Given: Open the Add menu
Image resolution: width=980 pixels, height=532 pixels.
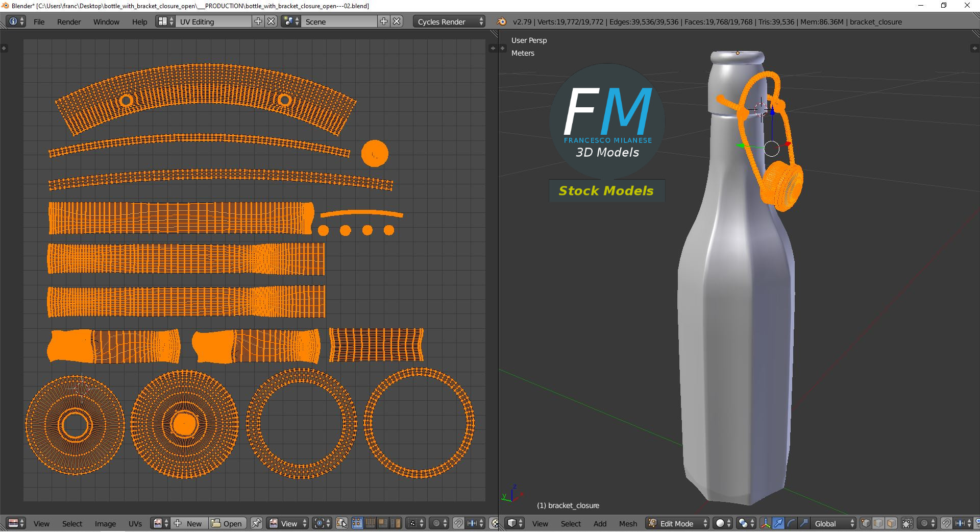Looking at the screenshot, I should (x=600, y=524).
